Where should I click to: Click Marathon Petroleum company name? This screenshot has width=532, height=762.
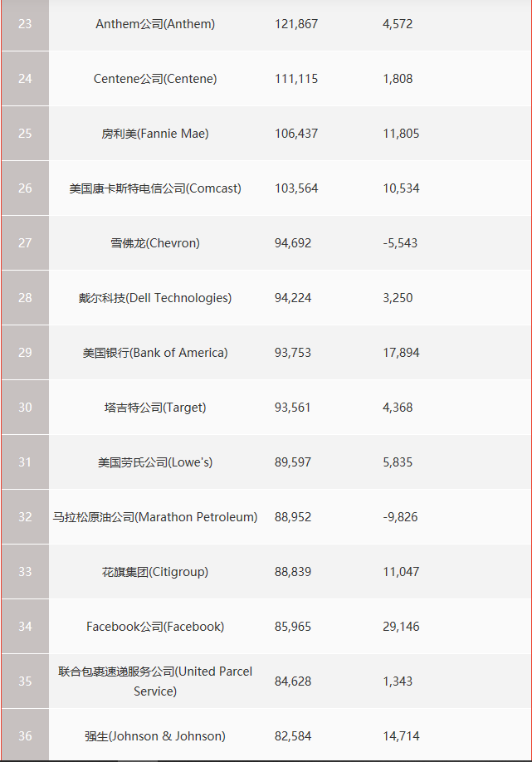tap(155, 517)
